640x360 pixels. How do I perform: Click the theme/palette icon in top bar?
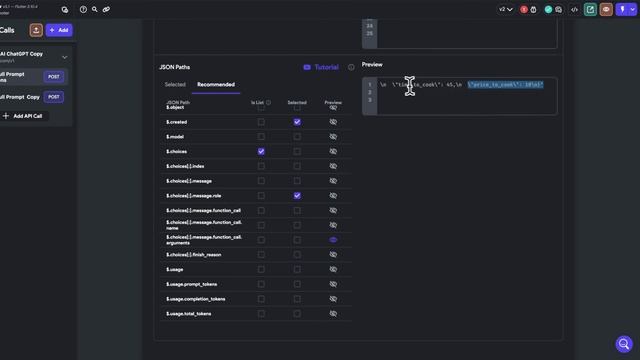(64, 9)
